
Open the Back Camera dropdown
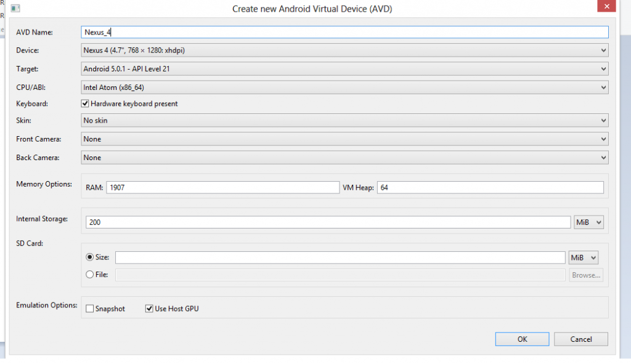(344, 158)
